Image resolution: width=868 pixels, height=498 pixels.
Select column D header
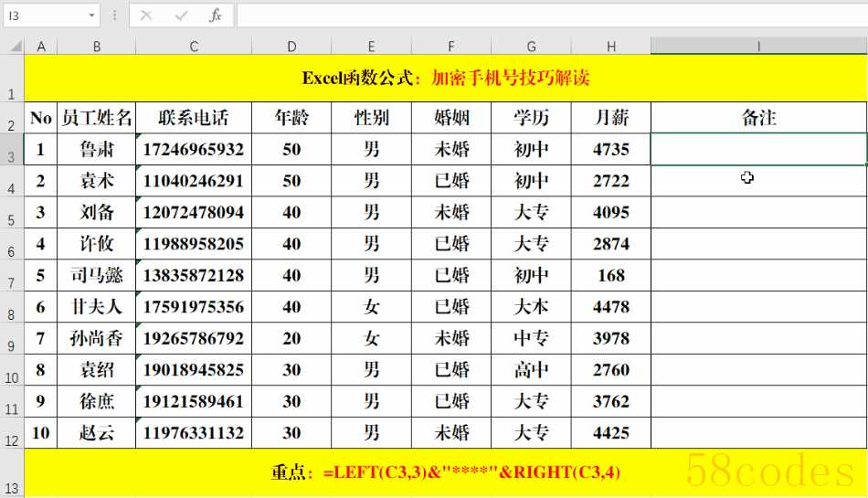click(x=291, y=47)
